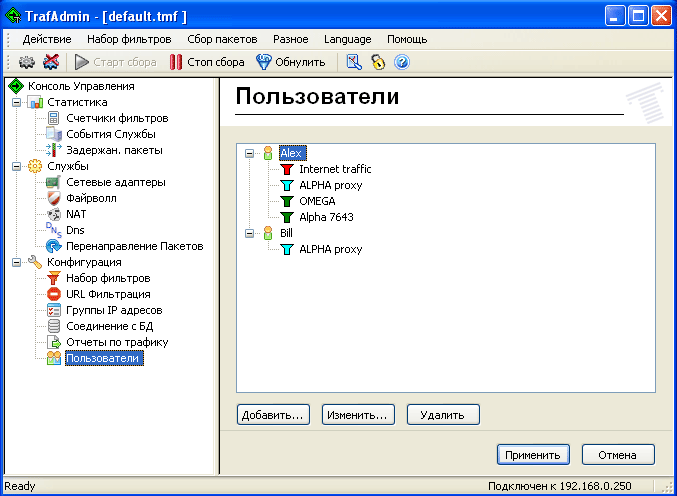Select ALPHA proxy filter under Bill
This screenshot has width=677, height=496.
(331, 249)
